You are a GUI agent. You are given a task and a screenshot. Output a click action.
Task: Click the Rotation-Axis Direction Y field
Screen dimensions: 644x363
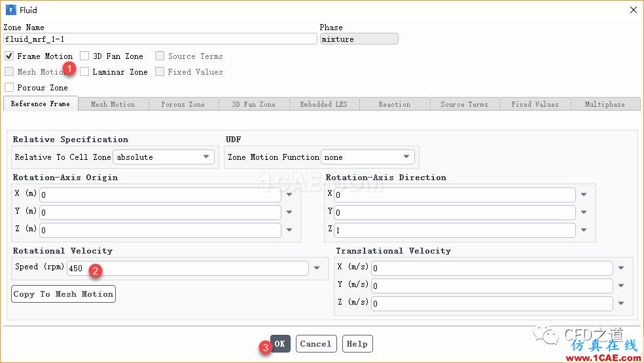[455, 212]
